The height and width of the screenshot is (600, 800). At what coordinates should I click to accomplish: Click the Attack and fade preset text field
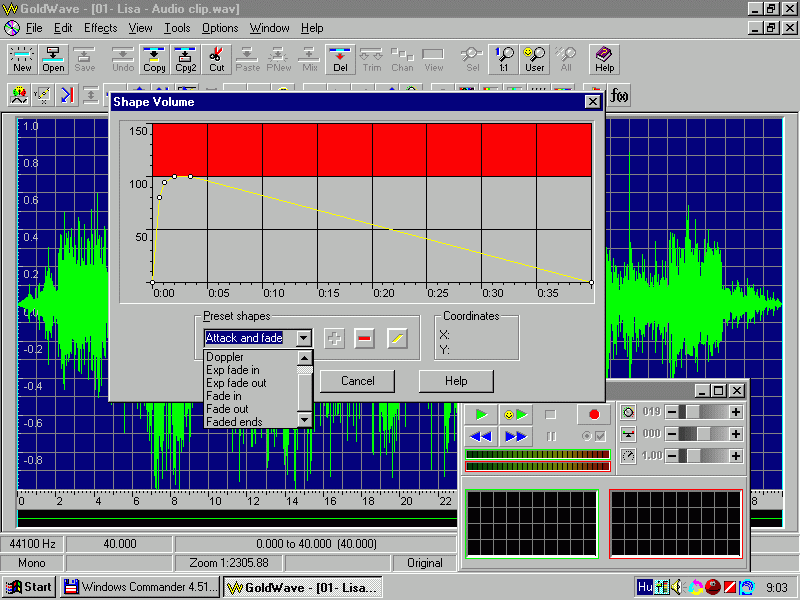point(250,338)
